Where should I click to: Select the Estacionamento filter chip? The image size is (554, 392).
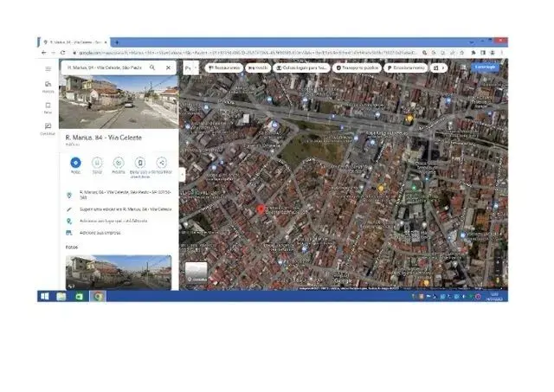point(407,67)
